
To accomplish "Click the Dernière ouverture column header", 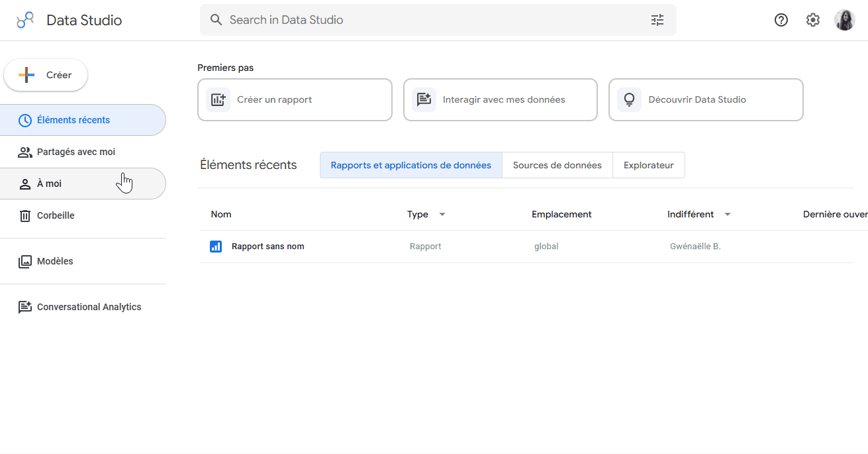I will [836, 214].
